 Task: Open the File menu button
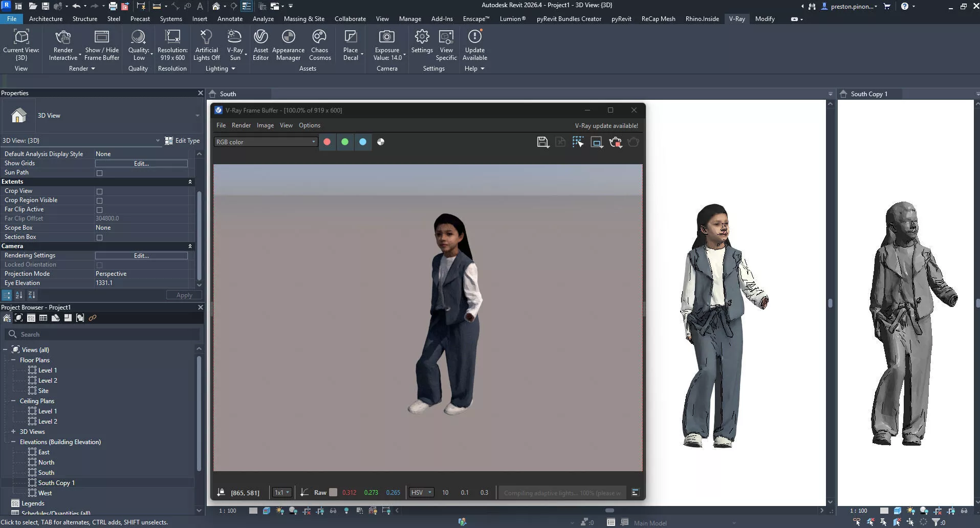pos(12,19)
